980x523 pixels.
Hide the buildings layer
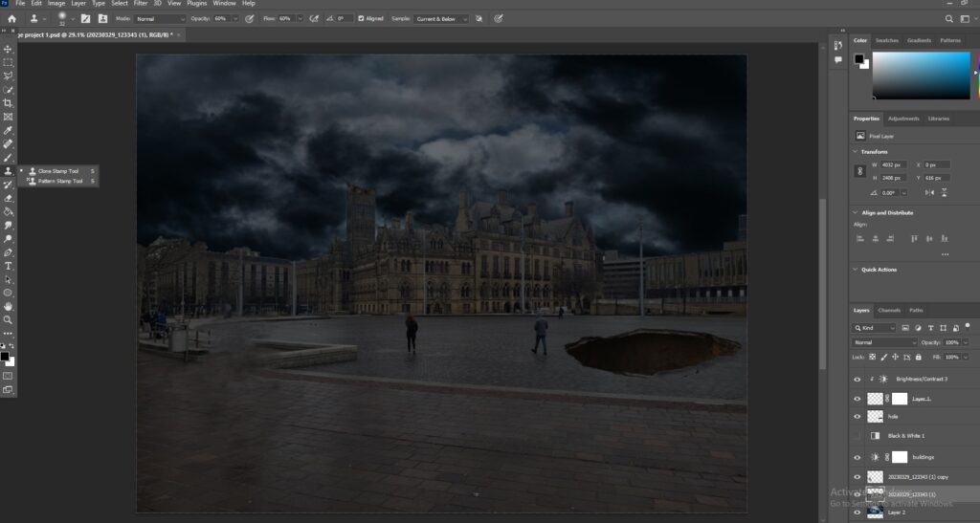click(x=857, y=457)
